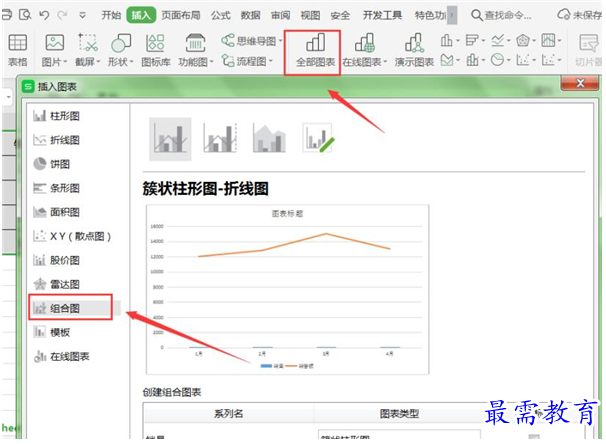Open the Print Preview icon

tap(25, 15)
